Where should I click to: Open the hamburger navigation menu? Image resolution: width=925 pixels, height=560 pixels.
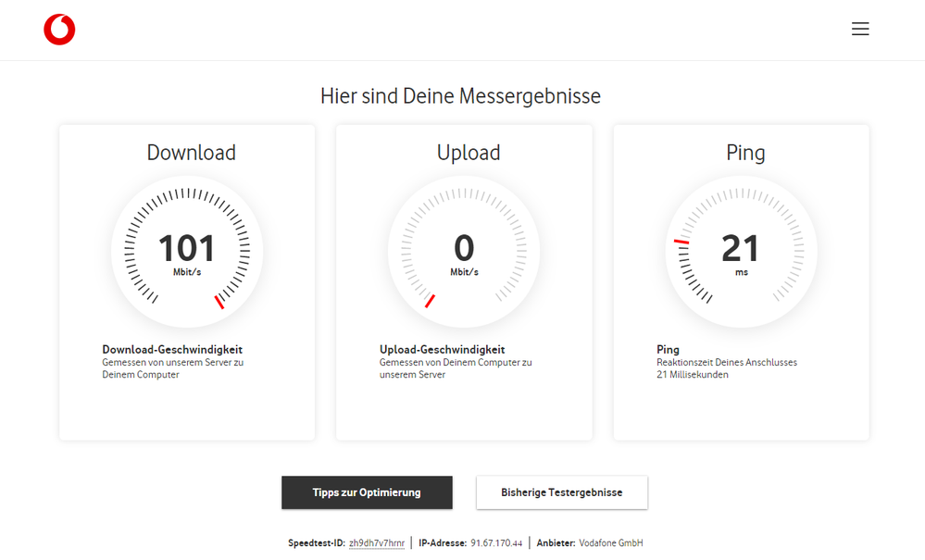click(x=860, y=29)
